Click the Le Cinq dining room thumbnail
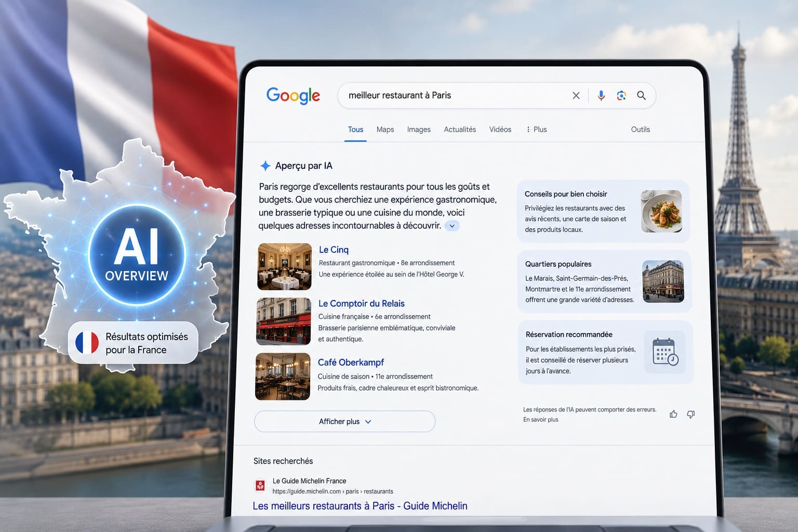Image resolution: width=798 pixels, height=532 pixels. point(285,267)
